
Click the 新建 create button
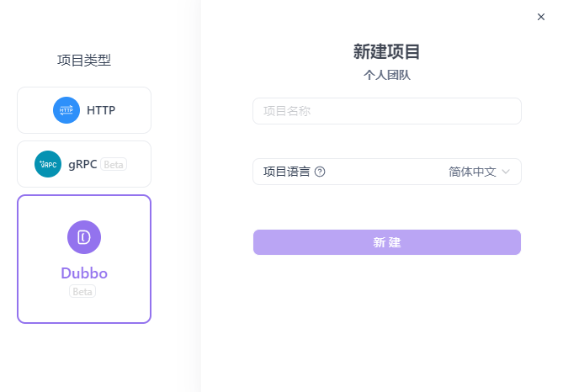click(387, 242)
